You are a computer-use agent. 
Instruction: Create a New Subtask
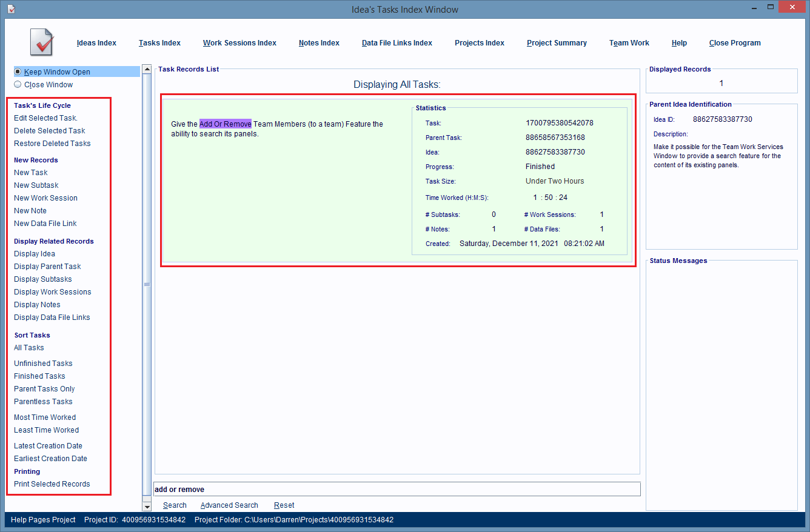coord(36,185)
